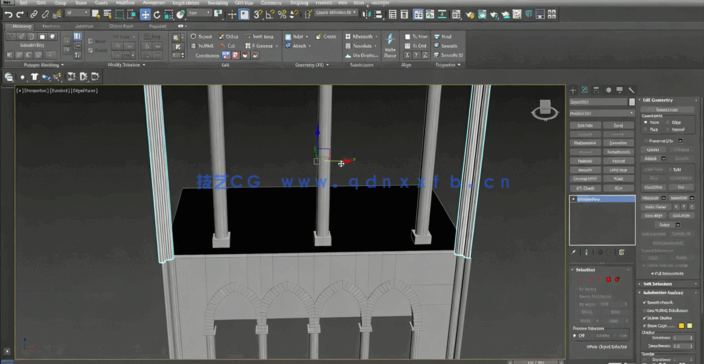The width and height of the screenshot is (704, 364).
Task: Select the None constraint radio button
Action: tap(646, 122)
